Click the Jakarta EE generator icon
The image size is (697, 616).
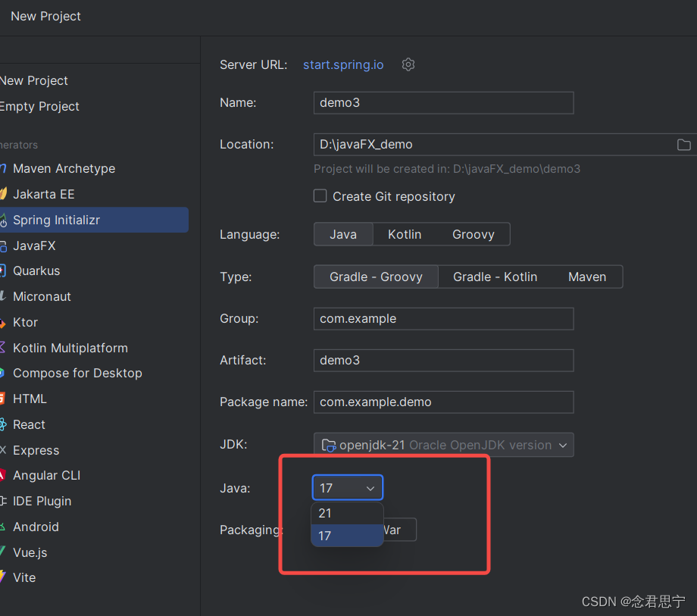point(3,194)
